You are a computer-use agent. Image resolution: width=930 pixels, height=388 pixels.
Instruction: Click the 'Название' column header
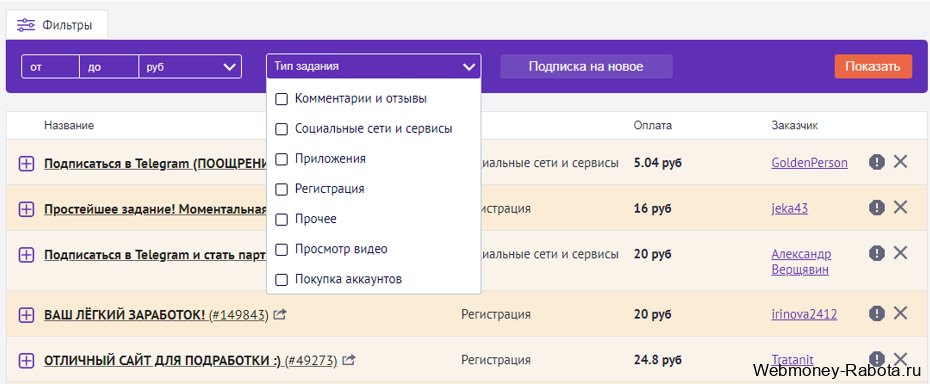pos(69,125)
